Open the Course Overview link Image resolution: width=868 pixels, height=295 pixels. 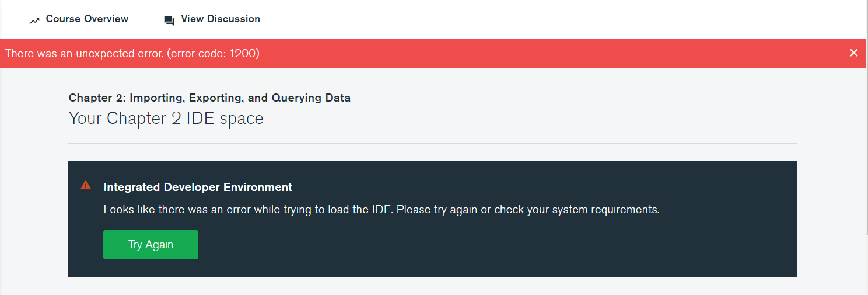pyautogui.click(x=87, y=19)
